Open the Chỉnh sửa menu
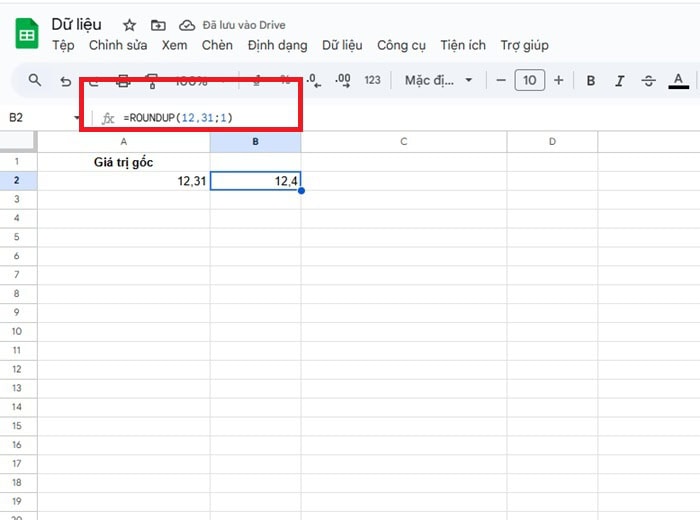Image resolution: width=700 pixels, height=520 pixels. tap(118, 46)
